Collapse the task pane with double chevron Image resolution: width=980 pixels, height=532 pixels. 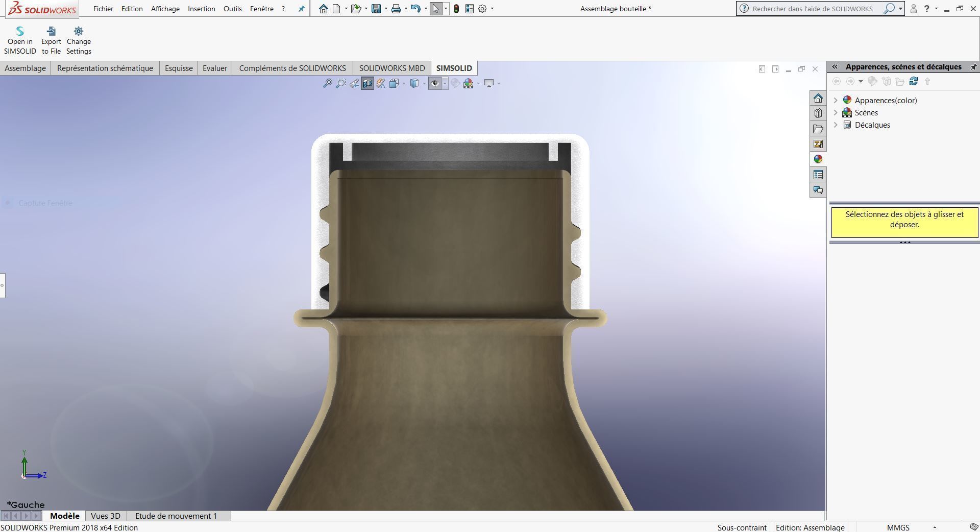[x=835, y=67]
